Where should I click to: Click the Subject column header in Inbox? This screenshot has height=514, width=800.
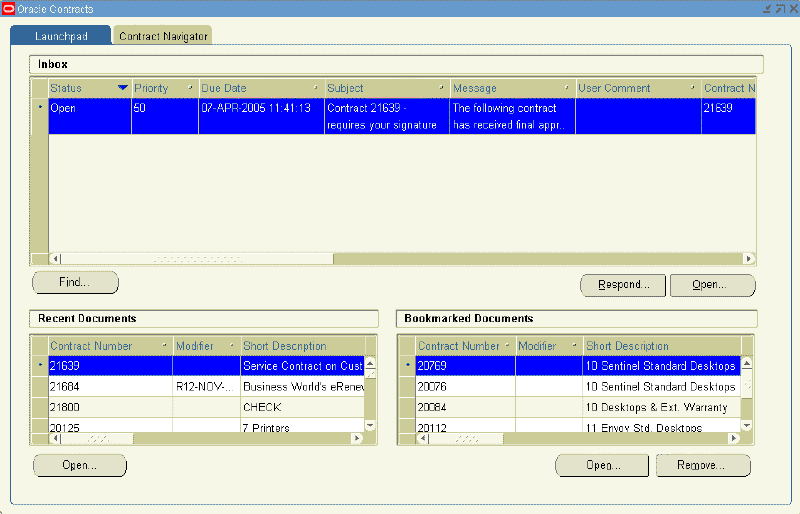click(x=387, y=88)
